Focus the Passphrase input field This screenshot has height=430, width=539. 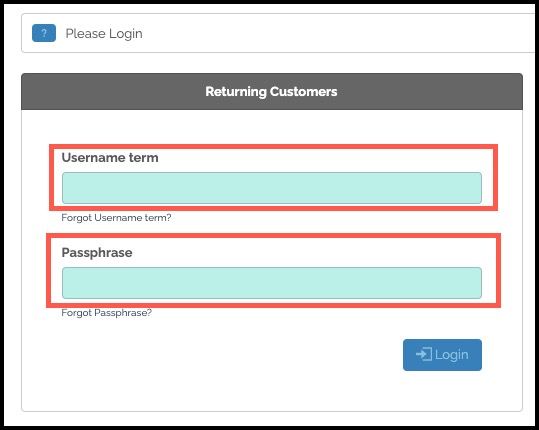(x=272, y=283)
